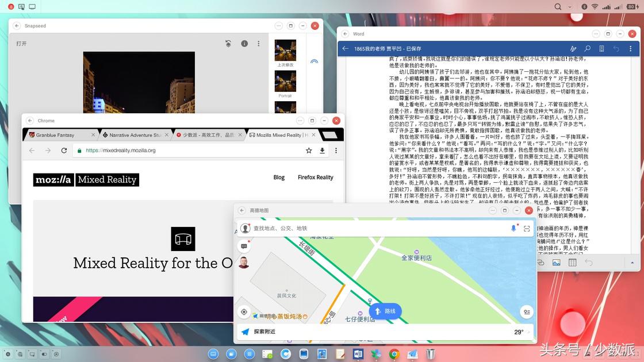Click the info icon in Snapseed toolbar

[244, 44]
